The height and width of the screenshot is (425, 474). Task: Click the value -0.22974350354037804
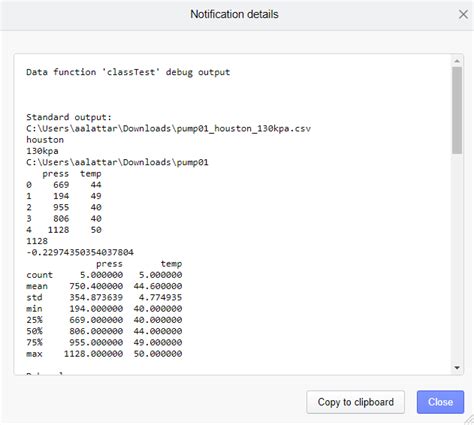(x=80, y=252)
